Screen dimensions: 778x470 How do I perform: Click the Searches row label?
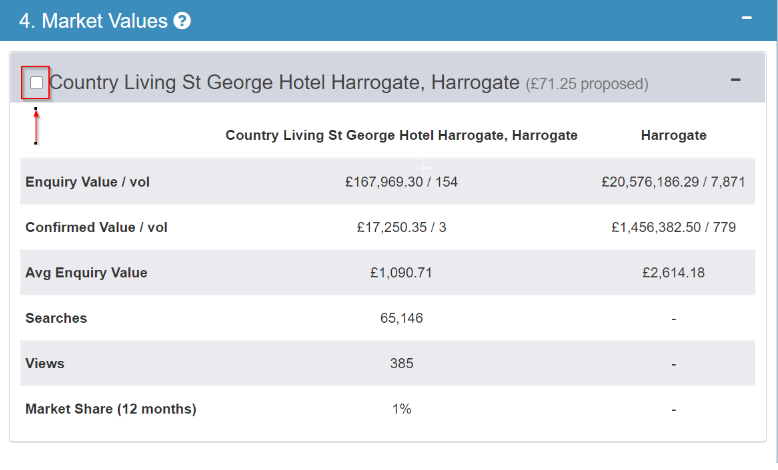pyautogui.click(x=56, y=318)
